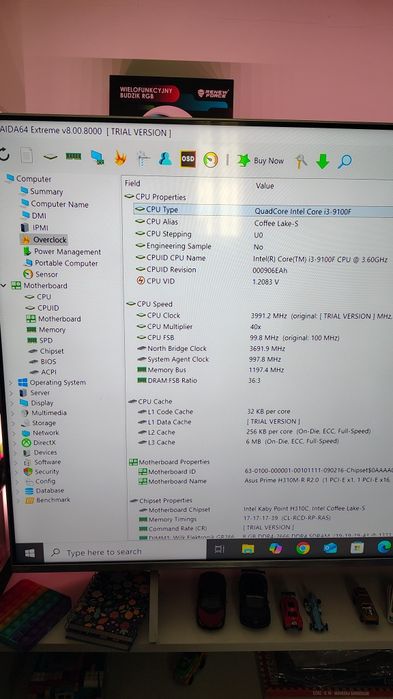Open Google Chrome from taskbar
The width and height of the screenshot is (393, 699).
(x=303, y=547)
